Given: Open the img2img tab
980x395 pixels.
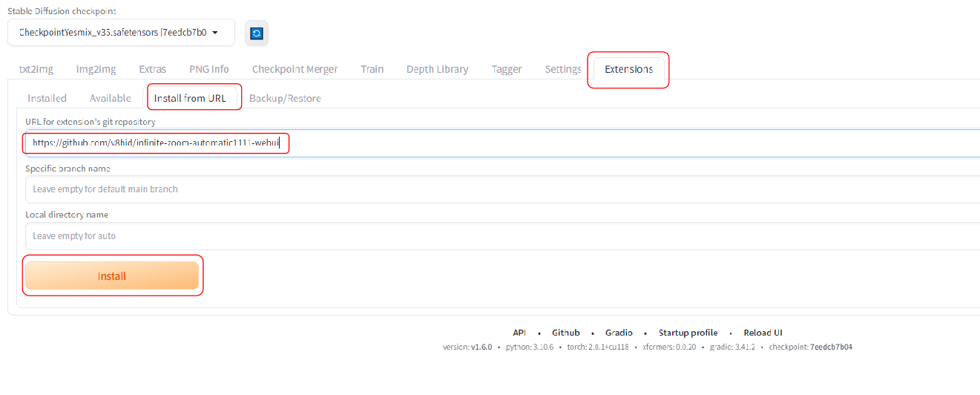Looking at the screenshot, I should pos(96,69).
